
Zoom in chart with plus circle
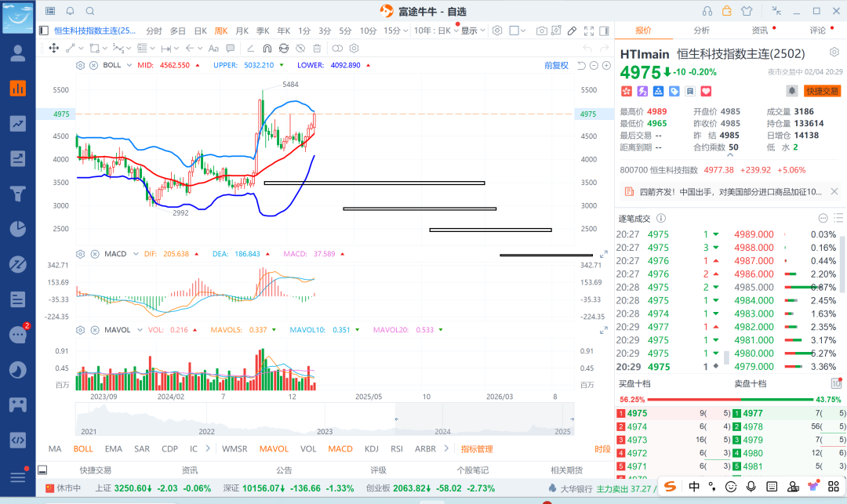(x=606, y=65)
